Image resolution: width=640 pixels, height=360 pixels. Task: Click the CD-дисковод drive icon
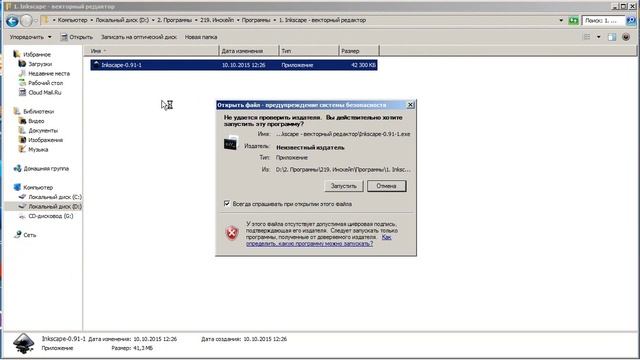22,216
